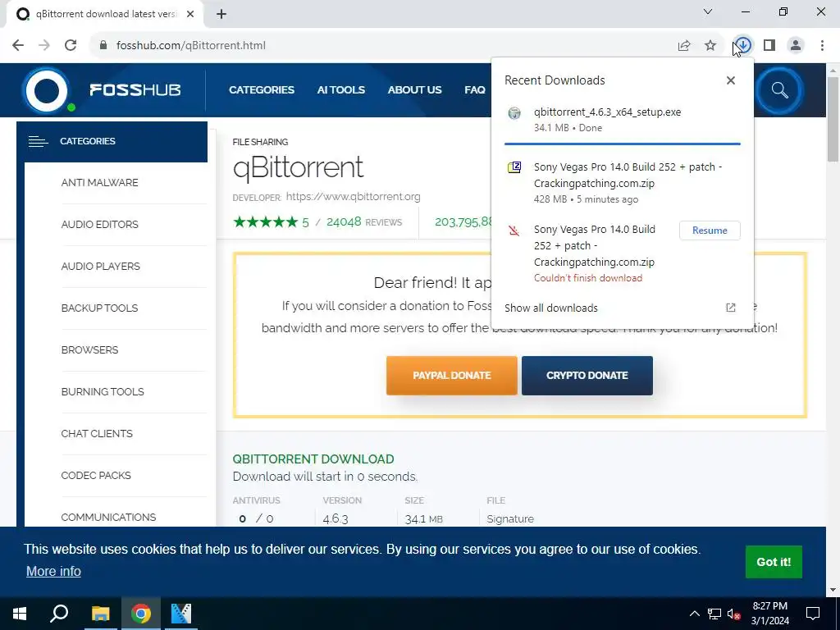Select COMMUNICATIONS category
The width and height of the screenshot is (840, 630).
(x=108, y=517)
